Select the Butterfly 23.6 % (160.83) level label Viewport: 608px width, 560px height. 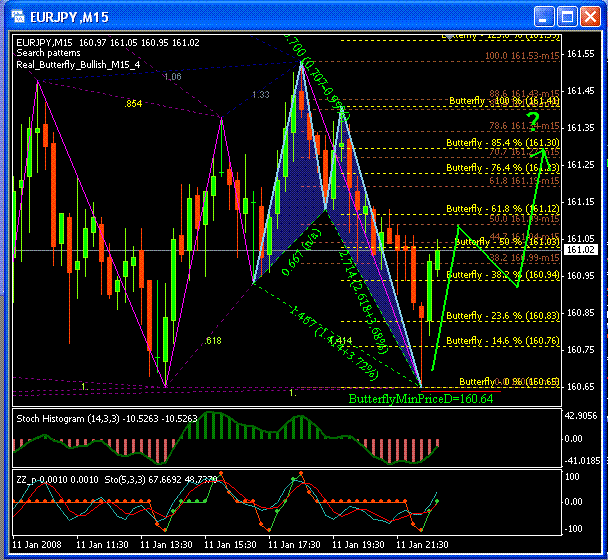(x=503, y=316)
